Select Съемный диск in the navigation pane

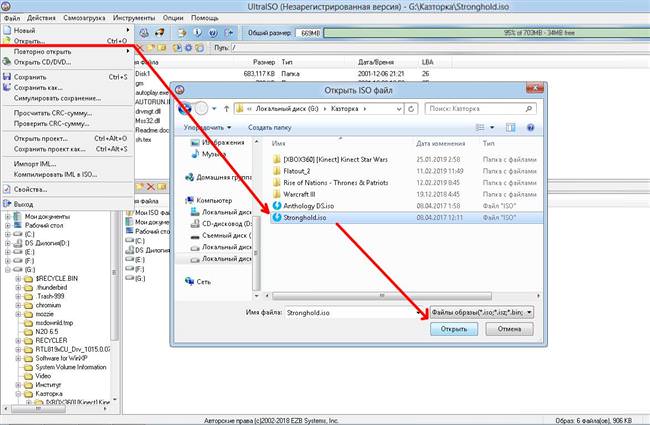click(x=221, y=236)
